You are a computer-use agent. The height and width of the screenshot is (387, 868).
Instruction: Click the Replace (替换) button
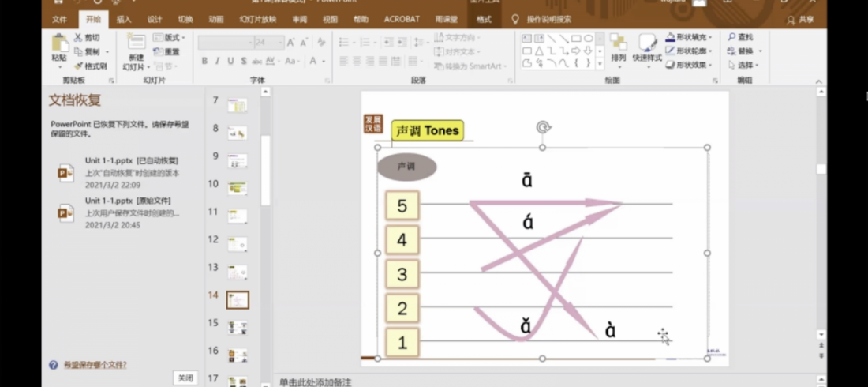(745, 51)
